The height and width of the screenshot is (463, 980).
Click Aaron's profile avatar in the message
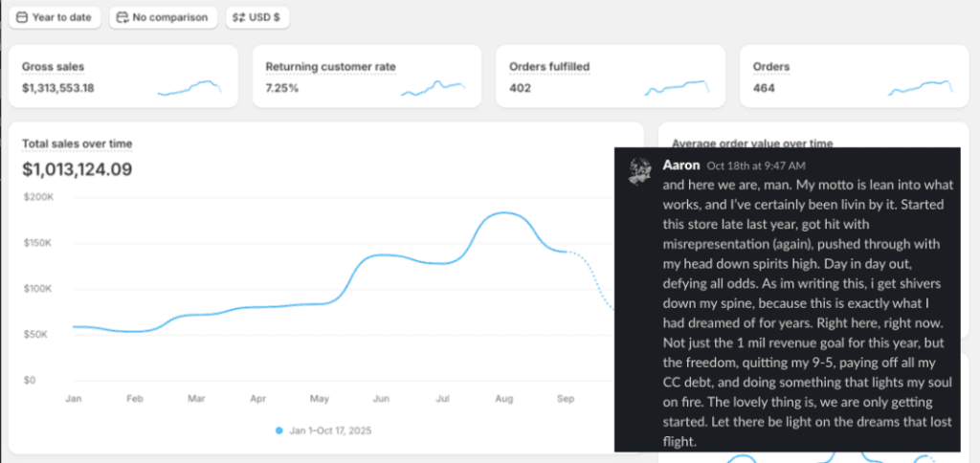click(x=640, y=171)
